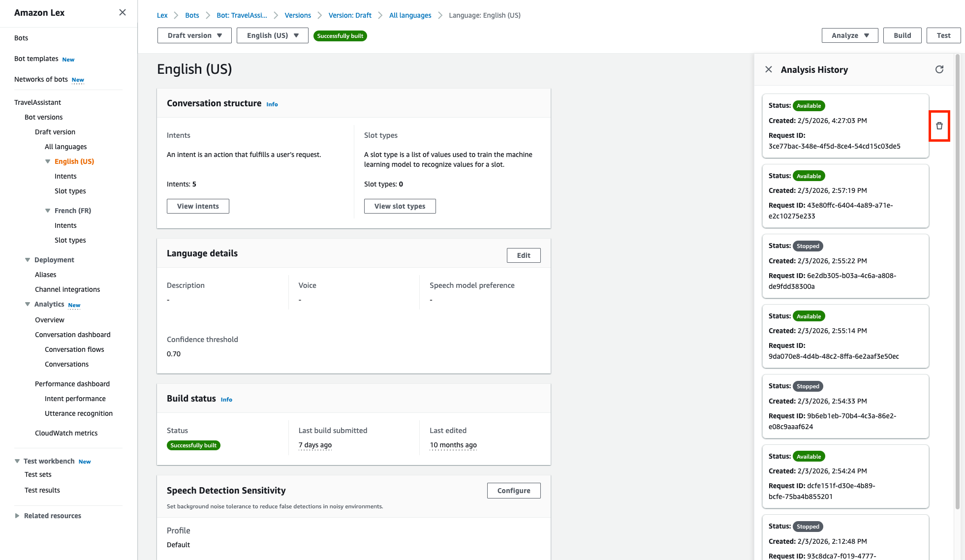Close the Analysis History panel

[x=768, y=69]
